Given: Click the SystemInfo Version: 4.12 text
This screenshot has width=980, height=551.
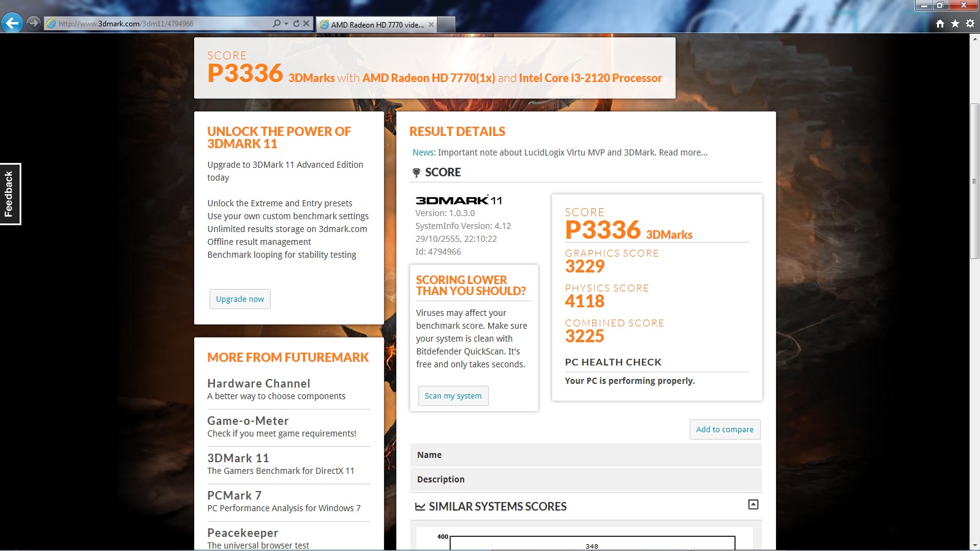Looking at the screenshot, I should (463, 226).
